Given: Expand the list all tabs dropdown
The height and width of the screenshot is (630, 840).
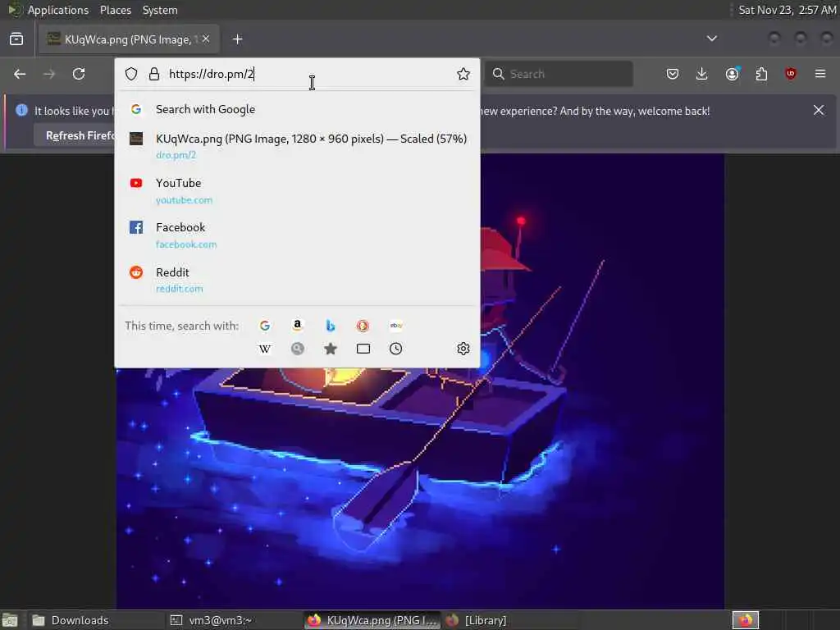Looking at the screenshot, I should click(x=712, y=39).
